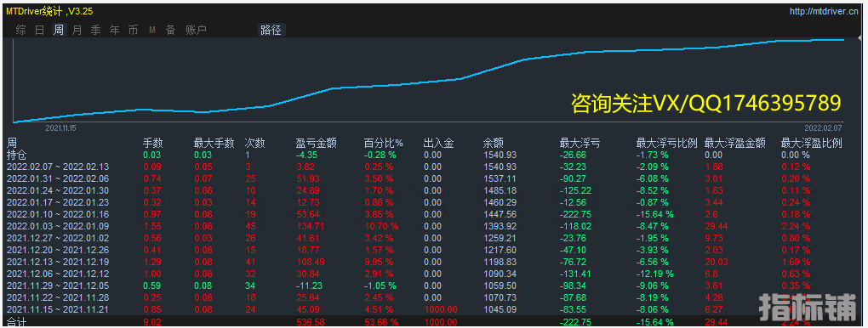Click loss ratio cell -12.19 %
This screenshot has width=868, height=328.
(x=655, y=274)
